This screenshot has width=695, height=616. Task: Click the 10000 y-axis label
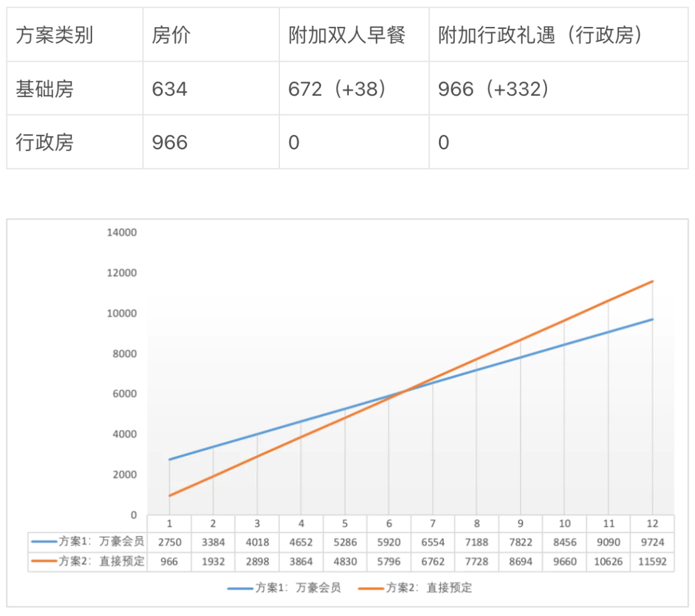[x=122, y=314]
